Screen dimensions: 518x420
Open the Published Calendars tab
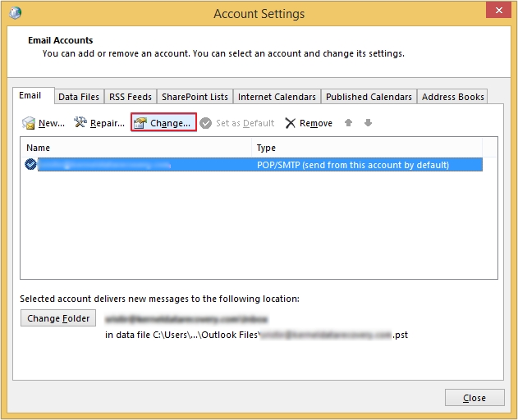[x=369, y=97]
